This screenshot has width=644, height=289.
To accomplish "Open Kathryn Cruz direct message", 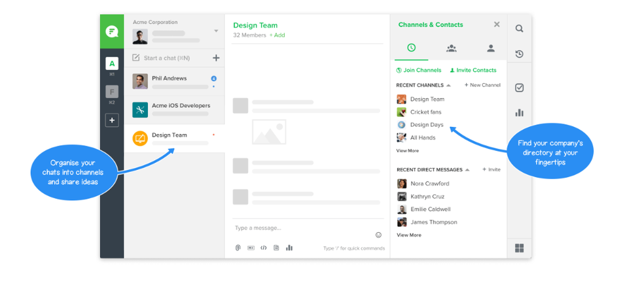I will 427,196.
